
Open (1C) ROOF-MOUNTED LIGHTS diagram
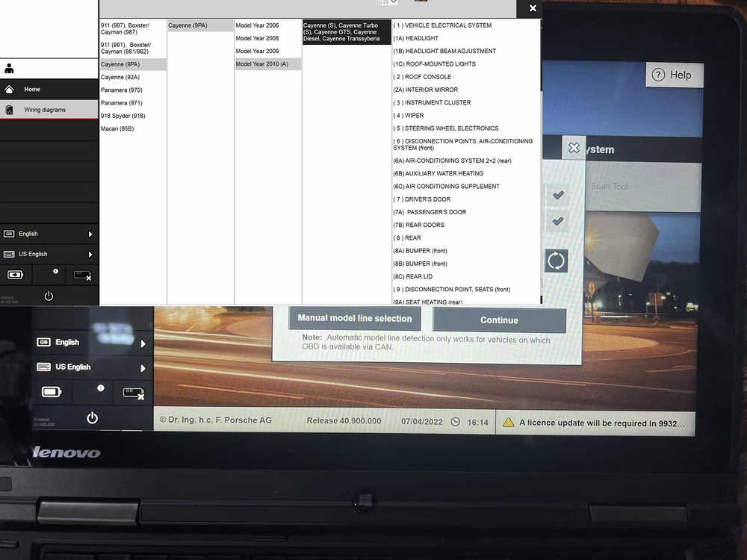tap(434, 64)
